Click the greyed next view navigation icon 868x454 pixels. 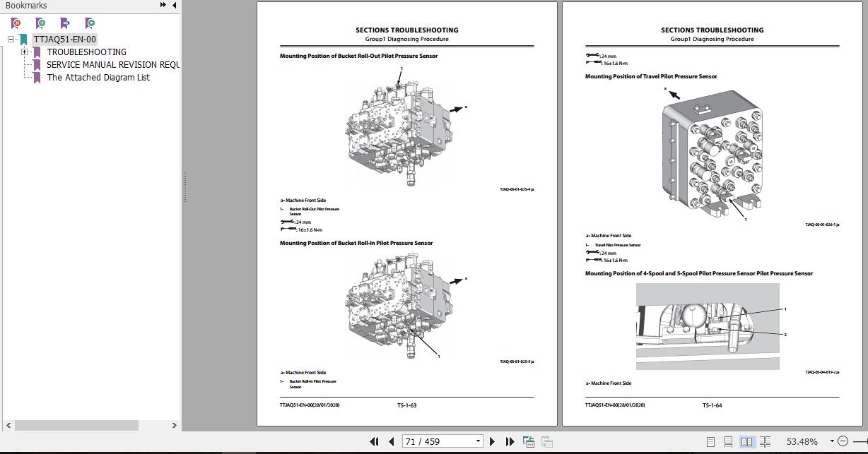point(546,441)
